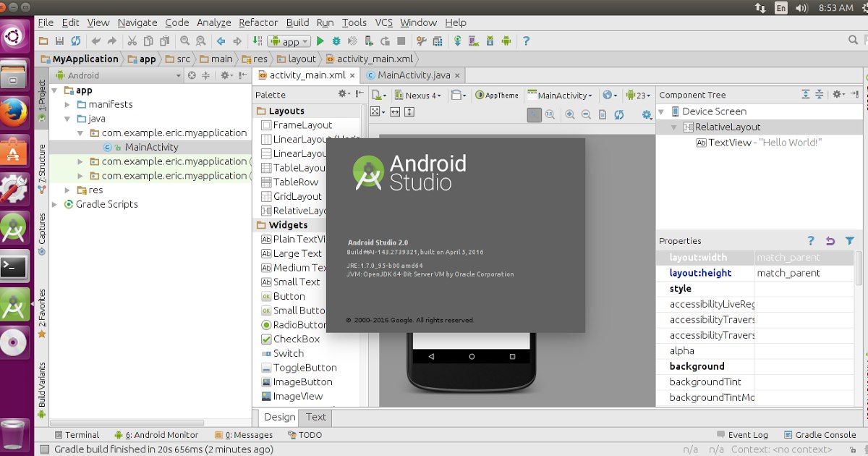The width and height of the screenshot is (868, 456).
Task: Click the Synchronize refresh toolbar icon
Action: click(x=76, y=41)
